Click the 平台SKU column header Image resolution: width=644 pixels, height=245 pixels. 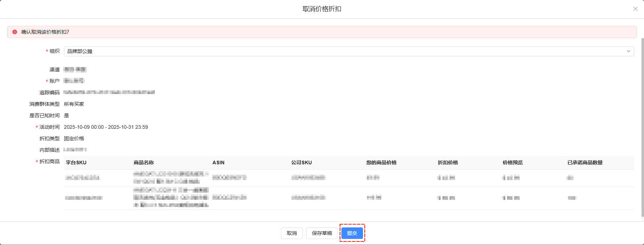(x=76, y=162)
